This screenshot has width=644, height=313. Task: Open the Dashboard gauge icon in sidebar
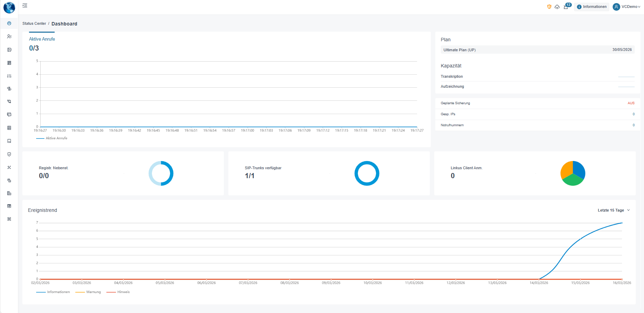click(9, 23)
